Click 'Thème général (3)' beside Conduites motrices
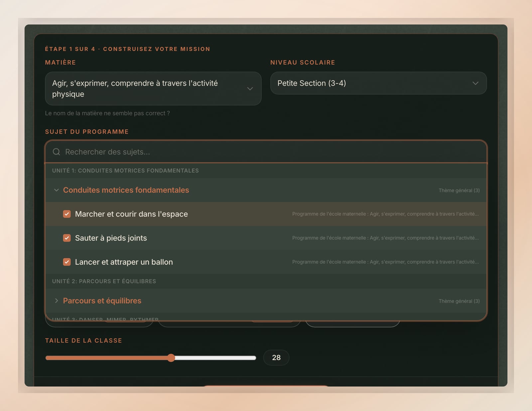This screenshot has width=532, height=411. pos(459,190)
